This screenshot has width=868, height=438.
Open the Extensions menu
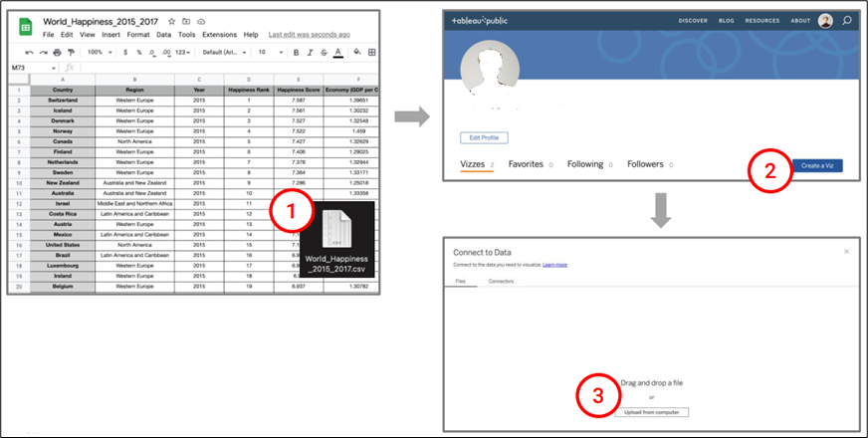click(x=220, y=35)
